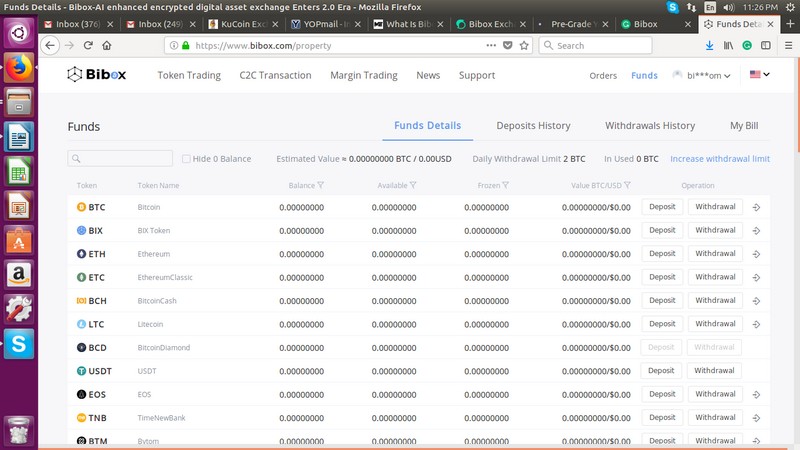This screenshot has height=450, width=800.
Task: Switch to the Withdrawals History tab
Action: pos(650,126)
